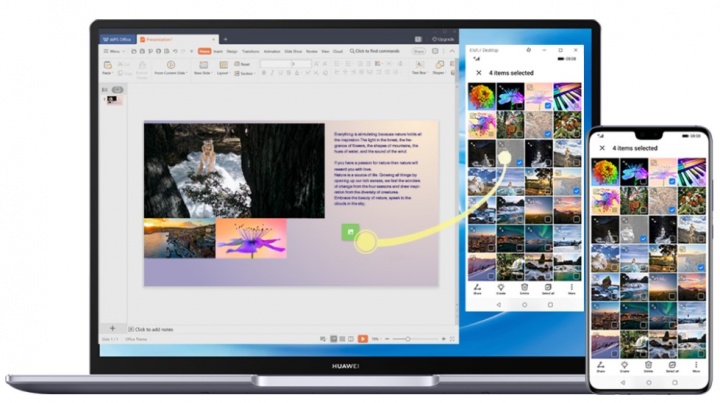
Task: Apply Bold formatting
Action: click(x=264, y=73)
